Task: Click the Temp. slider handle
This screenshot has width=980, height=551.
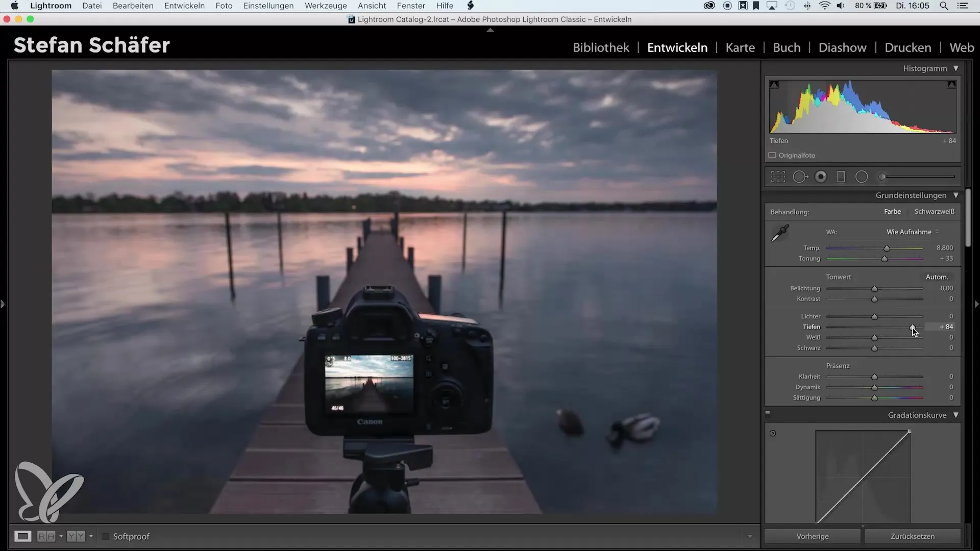Action: pos(887,248)
